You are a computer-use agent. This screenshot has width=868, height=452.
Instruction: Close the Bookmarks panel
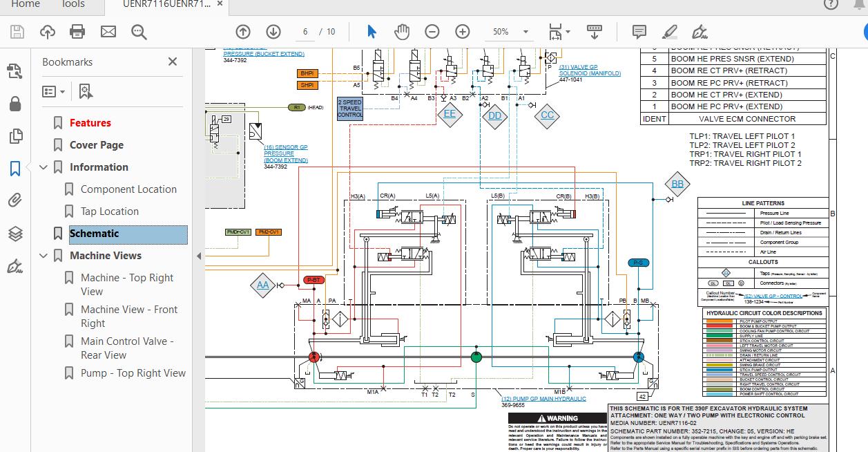173,62
